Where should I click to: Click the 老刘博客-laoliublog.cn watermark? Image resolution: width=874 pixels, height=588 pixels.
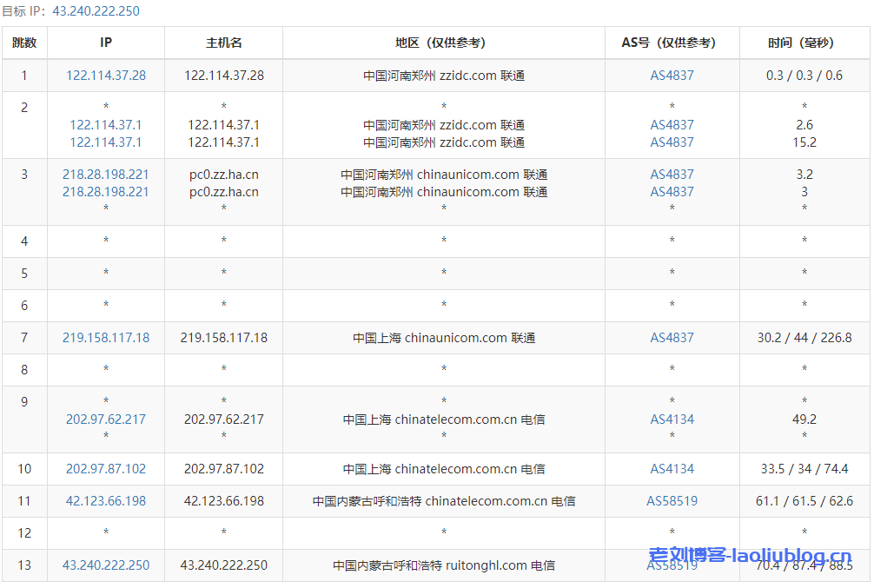(x=751, y=555)
